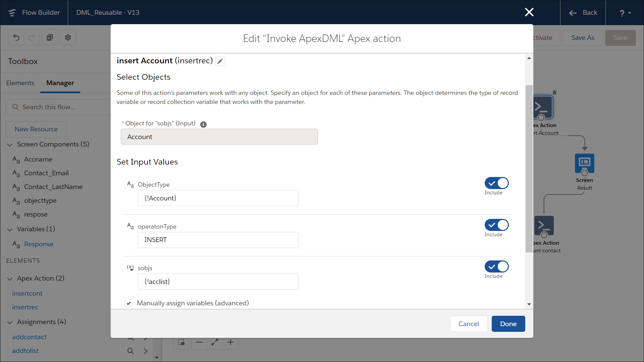Click the copy elements icon in the toolbar

click(50, 37)
